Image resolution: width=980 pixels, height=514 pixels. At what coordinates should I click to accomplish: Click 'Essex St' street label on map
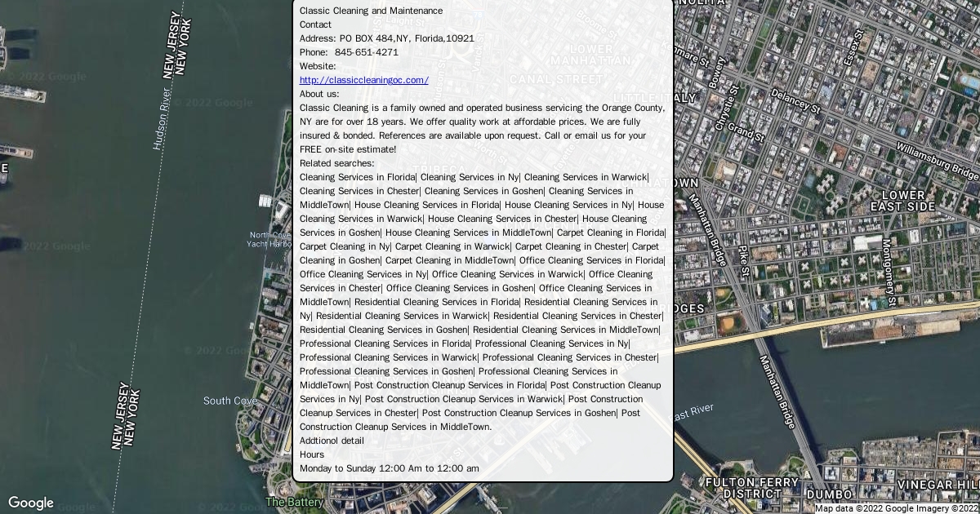[854, 49]
